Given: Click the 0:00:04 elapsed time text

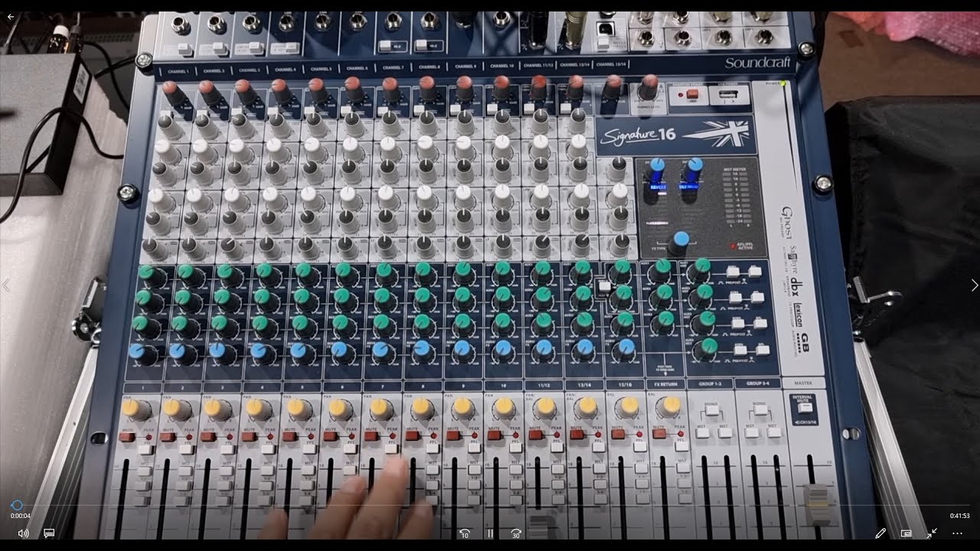Looking at the screenshot, I should point(21,516).
